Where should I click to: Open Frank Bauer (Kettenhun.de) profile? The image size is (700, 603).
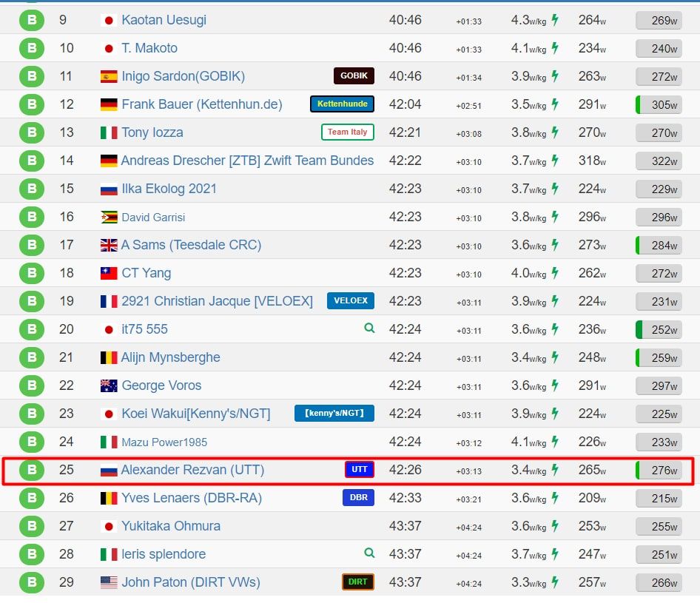tap(202, 104)
